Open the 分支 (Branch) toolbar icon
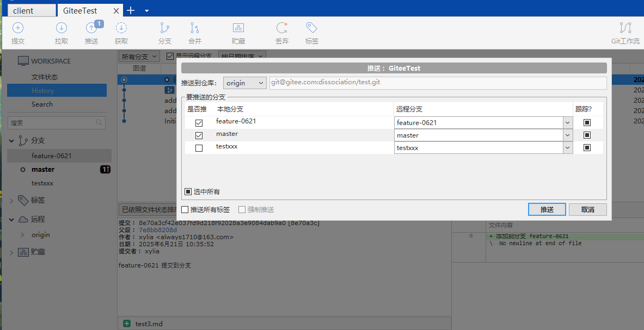The image size is (644, 330). pos(164,33)
